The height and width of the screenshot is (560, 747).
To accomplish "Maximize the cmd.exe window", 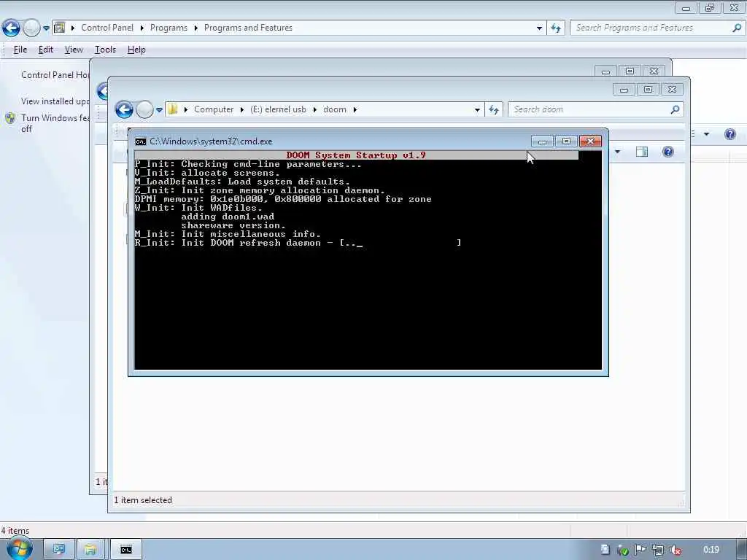I will click(566, 141).
